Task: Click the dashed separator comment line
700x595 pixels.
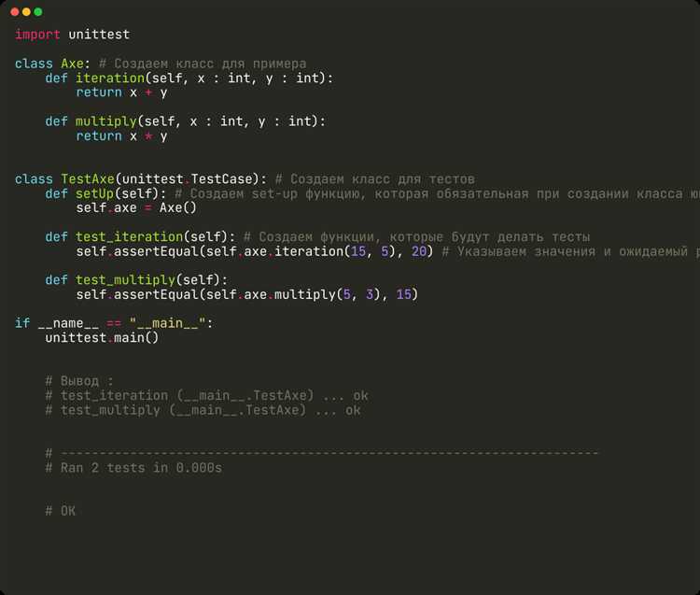Action: (x=321, y=453)
